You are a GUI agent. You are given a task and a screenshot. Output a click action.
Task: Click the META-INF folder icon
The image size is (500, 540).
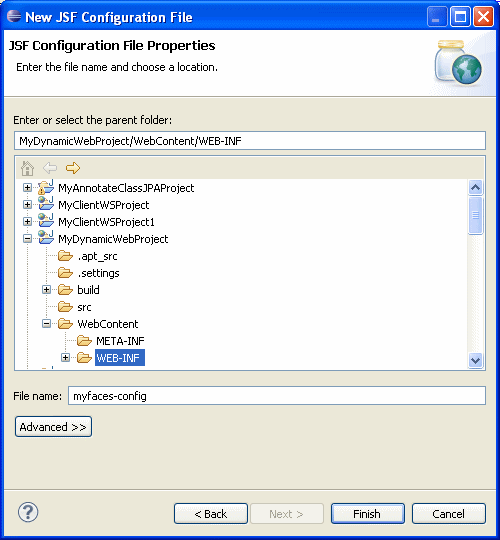(84, 341)
